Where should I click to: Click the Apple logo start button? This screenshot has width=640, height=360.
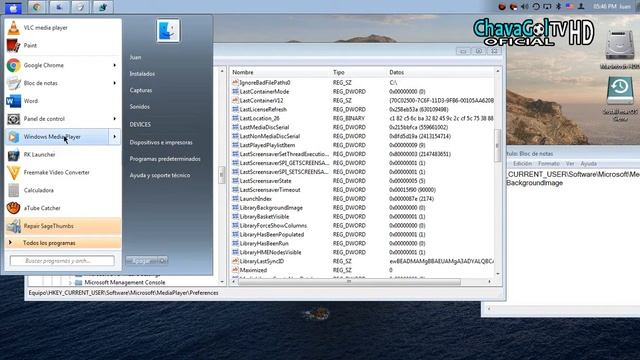click(x=13, y=7)
